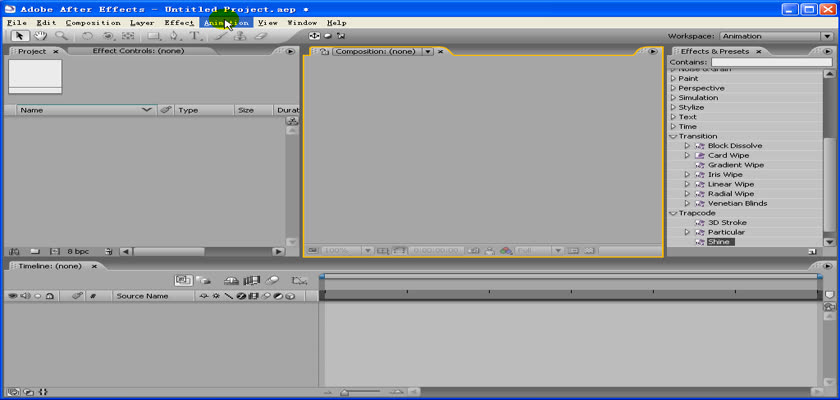Screen dimensions: 840x400
Task: Click new preset icon in Effects panel
Action: (x=812, y=251)
